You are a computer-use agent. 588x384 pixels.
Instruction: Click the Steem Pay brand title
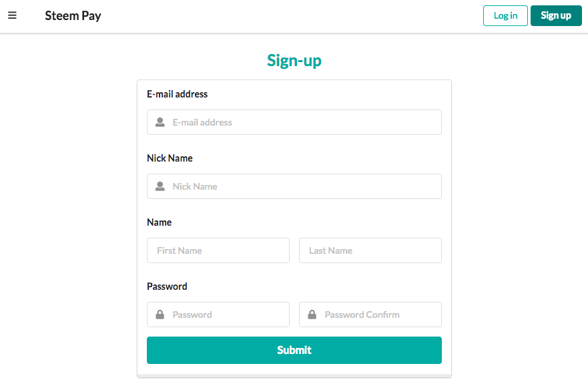pos(73,15)
